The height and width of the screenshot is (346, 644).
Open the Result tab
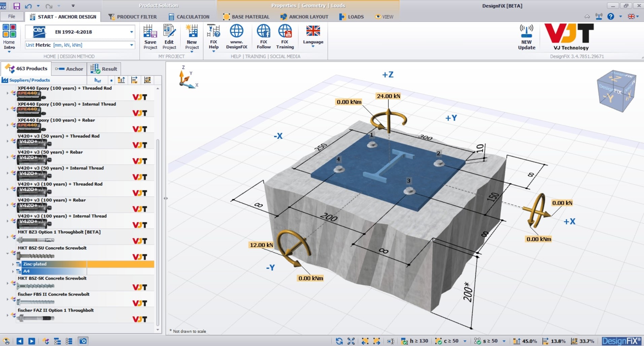pyautogui.click(x=104, y=69)
